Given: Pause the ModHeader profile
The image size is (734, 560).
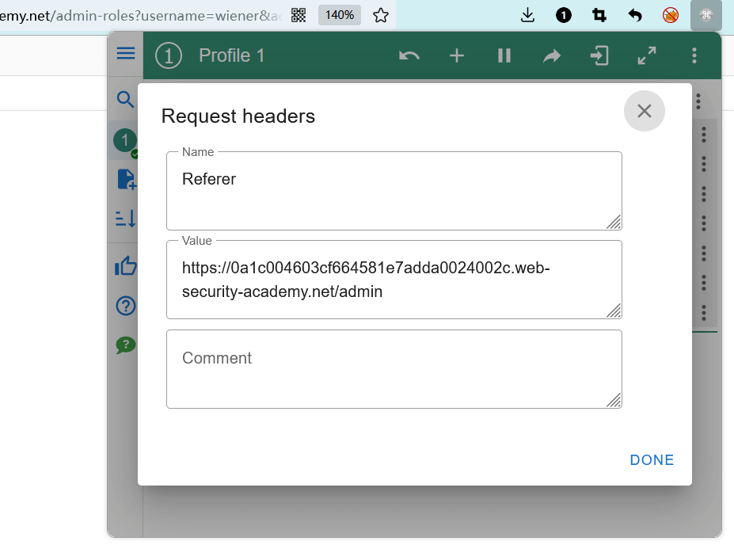Looking at the screenshot, I should pos(504,55).
